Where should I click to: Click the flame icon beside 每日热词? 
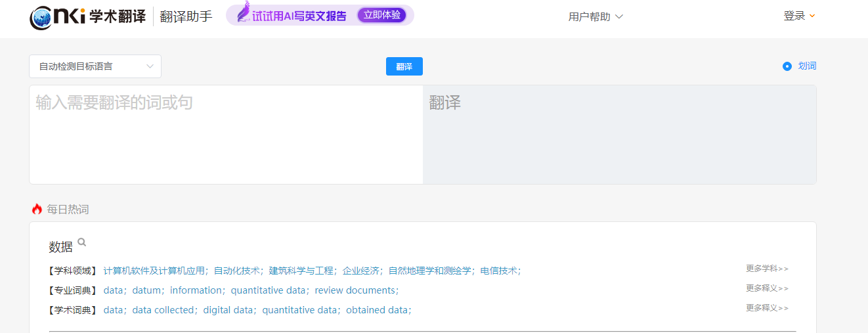[x=37, y=209]
